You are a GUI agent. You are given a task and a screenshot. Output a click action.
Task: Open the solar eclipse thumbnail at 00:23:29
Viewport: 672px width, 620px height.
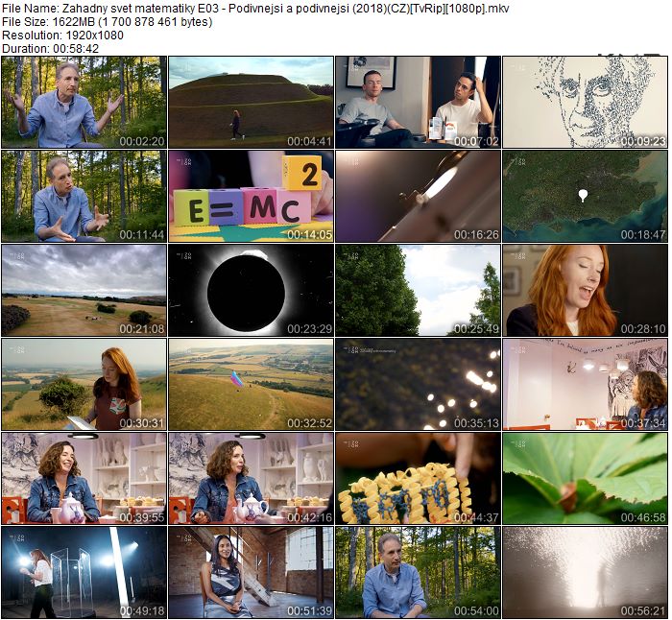coord(251,290)
